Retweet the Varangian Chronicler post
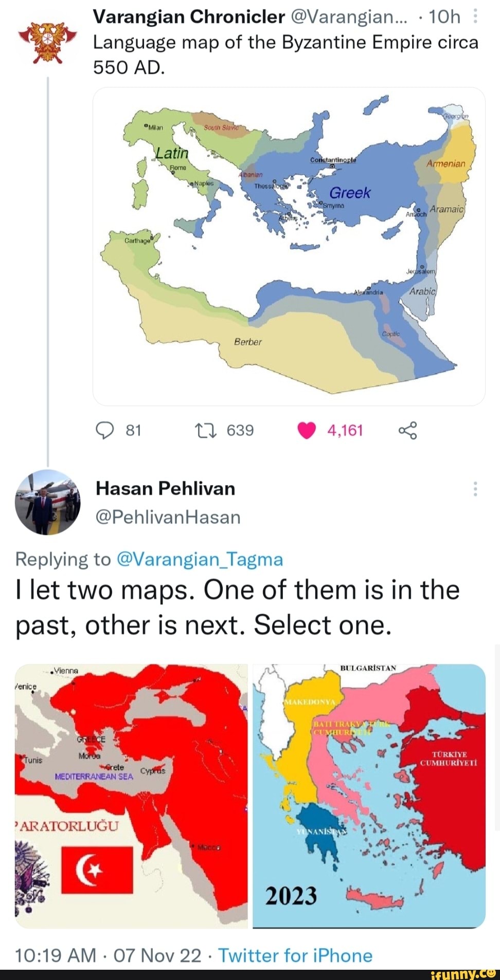This screenshot has height=980, width=500. (x=206, y=430)
